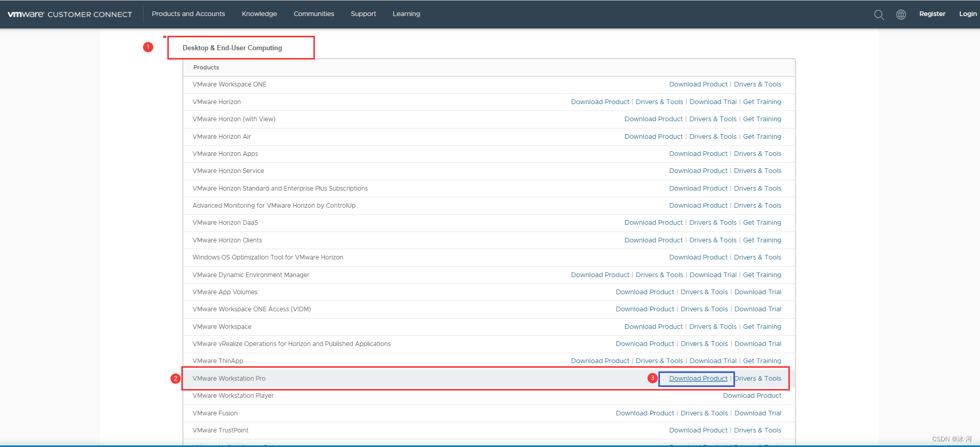Click the VMware Customer Connect logo
This screenshot has width=980, height=447.
70,14
